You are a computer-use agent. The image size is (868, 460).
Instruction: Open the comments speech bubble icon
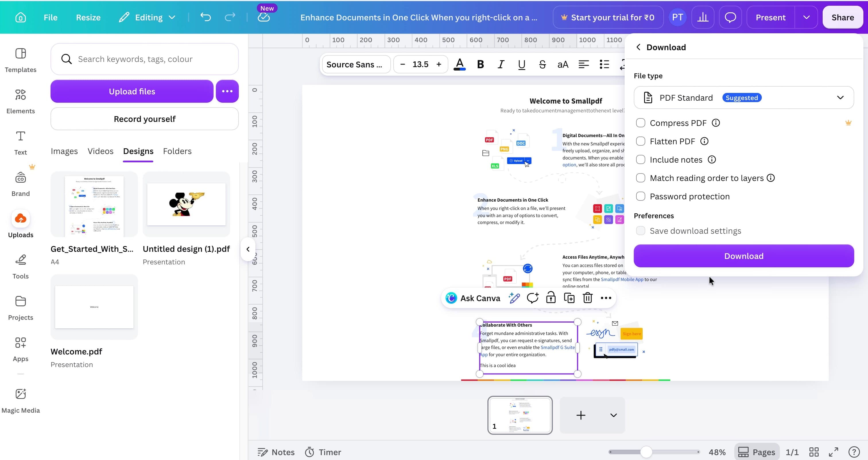pos(730,17)
